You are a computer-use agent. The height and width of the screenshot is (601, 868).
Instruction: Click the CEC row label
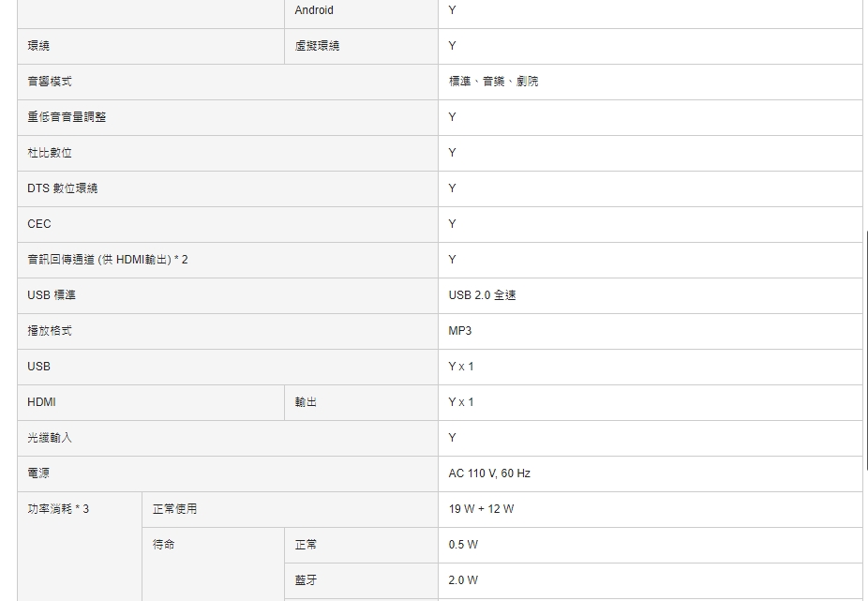(x=39, y=224)
